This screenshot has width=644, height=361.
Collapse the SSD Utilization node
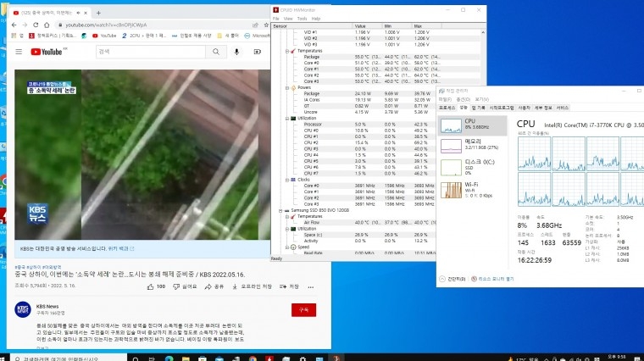pyautogui.click(x=287, y=229)
